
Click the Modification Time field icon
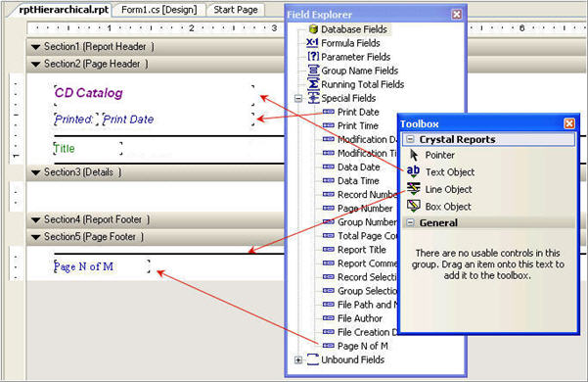tap(329, 153)
